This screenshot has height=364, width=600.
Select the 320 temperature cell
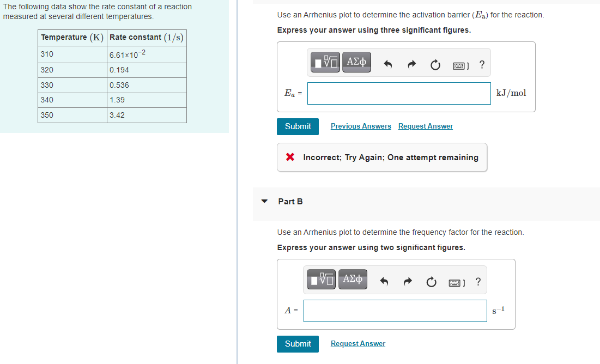[x=72, y=70]
